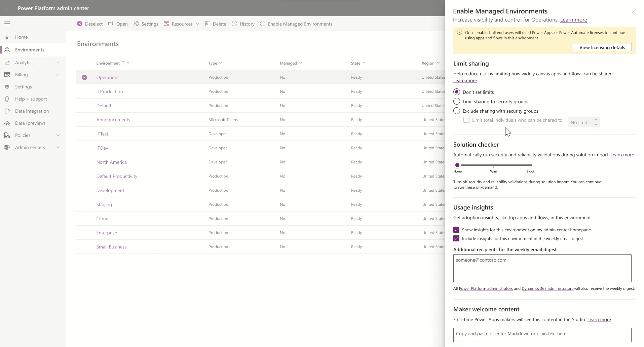Click the View licensing details button
The height and width of the screenshot is (347, 644).
602,47
